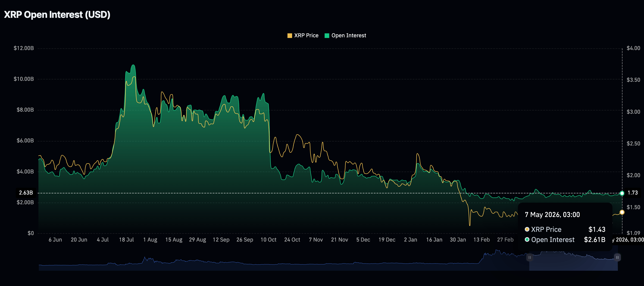Click the XRP Open Interest (USD) title

click(x=57, y=15)
